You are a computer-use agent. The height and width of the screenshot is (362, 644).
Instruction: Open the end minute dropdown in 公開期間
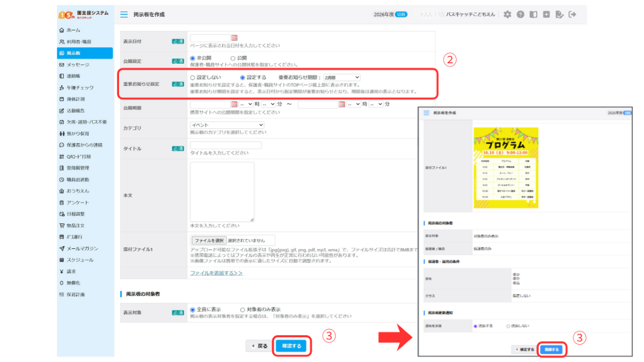[376, 104]
